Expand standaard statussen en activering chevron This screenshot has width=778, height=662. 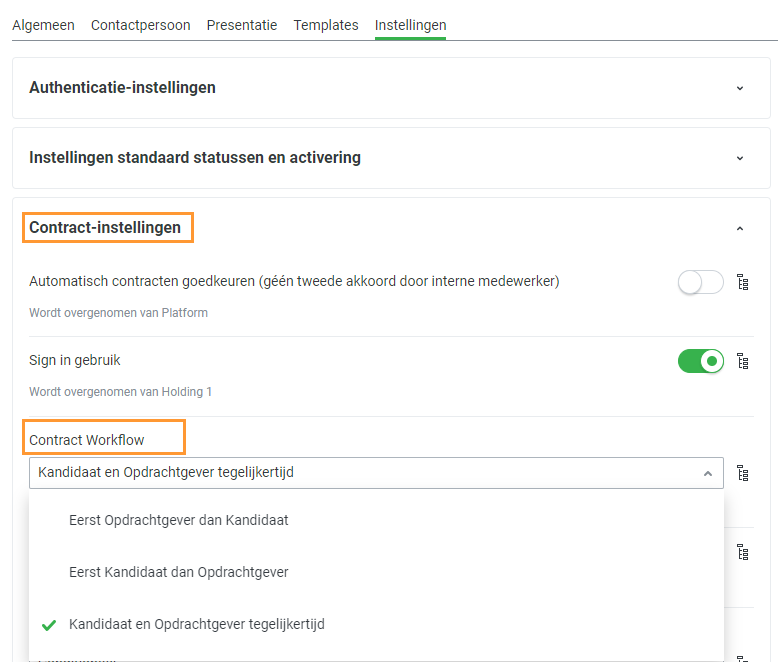(x=740, y=158)
